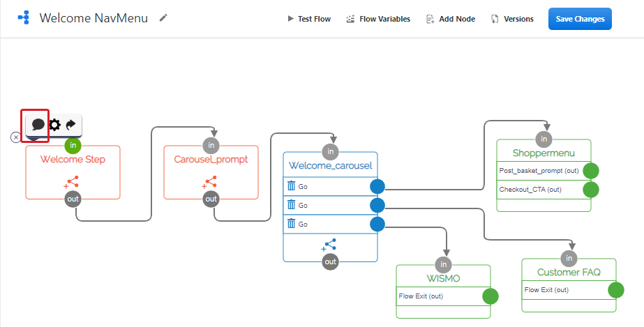The image size is (644, 327).
Task: Click the Customer FAQ Flow Exit connector
Action: 615,290
